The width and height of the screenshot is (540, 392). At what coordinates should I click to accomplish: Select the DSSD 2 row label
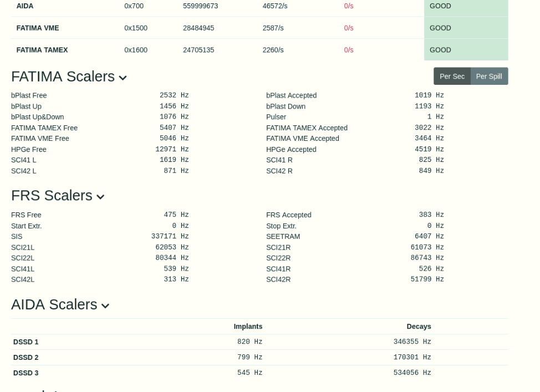click(x=26, y=358)
